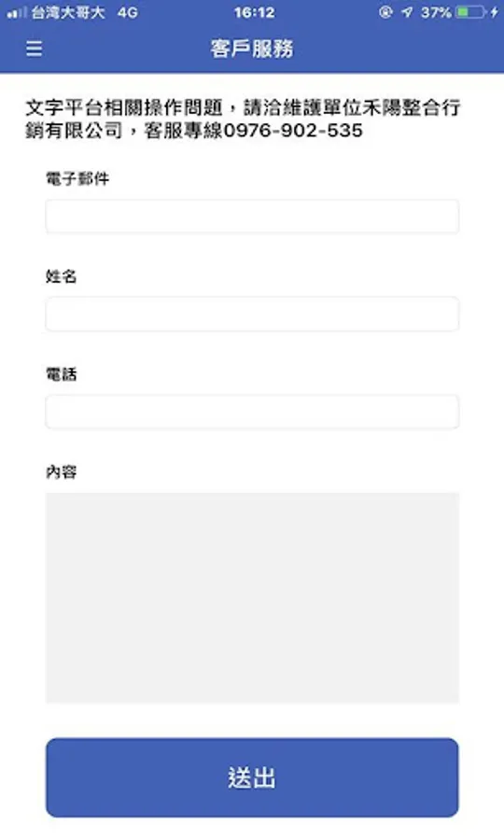504x840 pixels.
Task: Click the 電子郵件 input field
Action: click(252, 217)
